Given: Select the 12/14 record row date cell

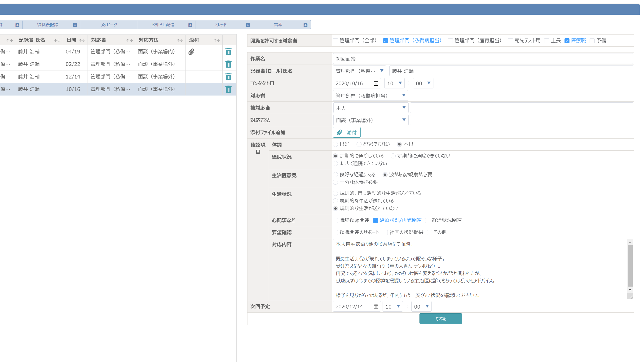Looking at the screenshot, I should (x=75, y=77).
